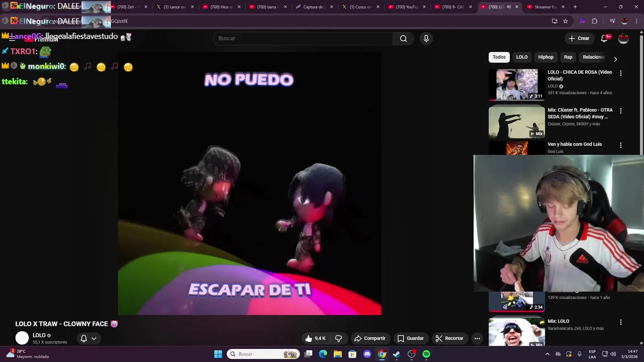Open the Windows Start menu

pyautogui.click(x=218, y=354)
